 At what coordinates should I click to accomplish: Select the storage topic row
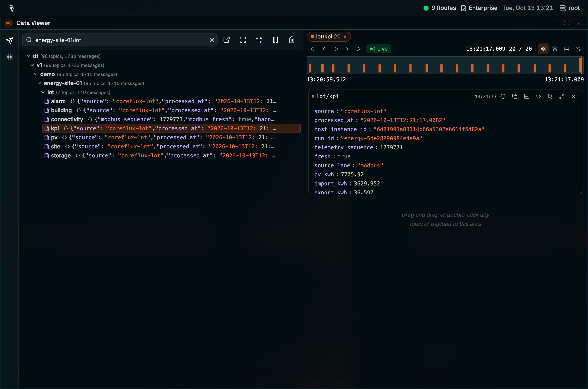tap(171, 156)
